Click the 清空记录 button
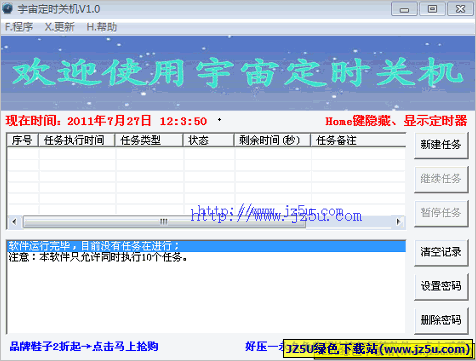 click(441, 252)
